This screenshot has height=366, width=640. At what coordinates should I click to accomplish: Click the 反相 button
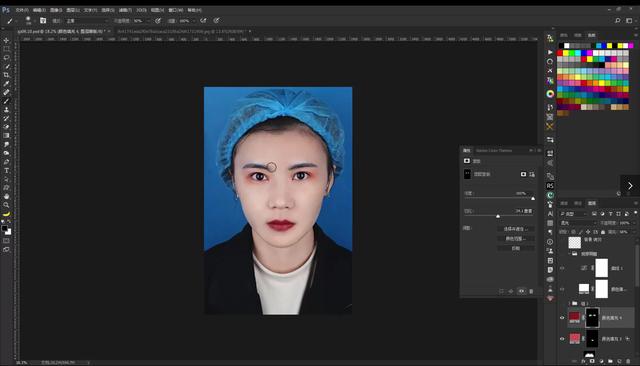click(x=516, y=248)
